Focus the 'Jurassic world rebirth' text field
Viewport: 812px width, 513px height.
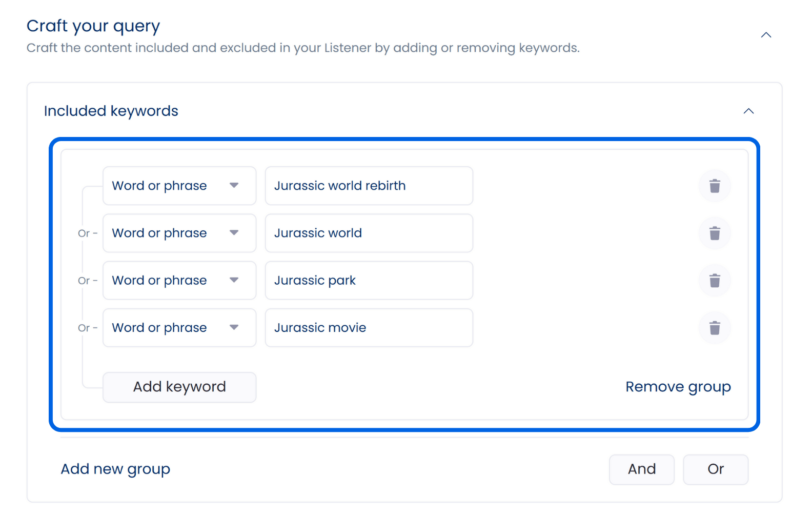[x=369, y=186]
